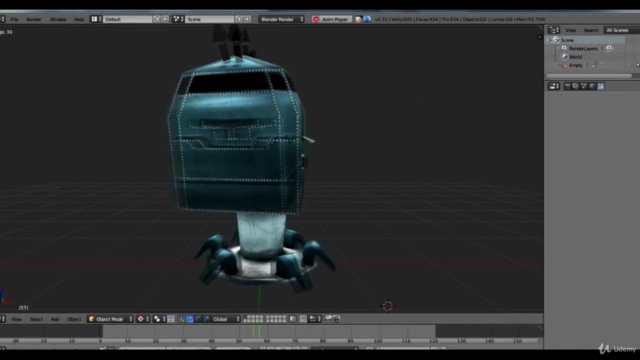640x360 pixels.
Task: Add a new screen layout next to Default
Action: tap(157, 19)
